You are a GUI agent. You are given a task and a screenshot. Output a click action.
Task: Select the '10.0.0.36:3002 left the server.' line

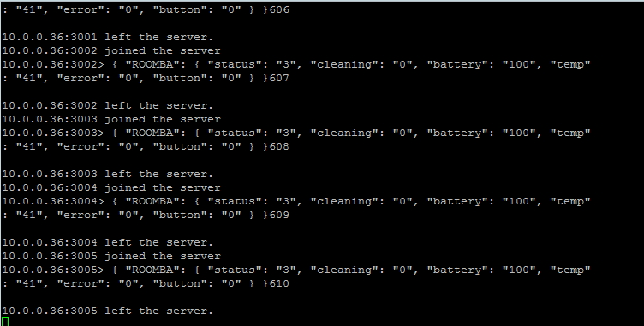pos(108,105)
